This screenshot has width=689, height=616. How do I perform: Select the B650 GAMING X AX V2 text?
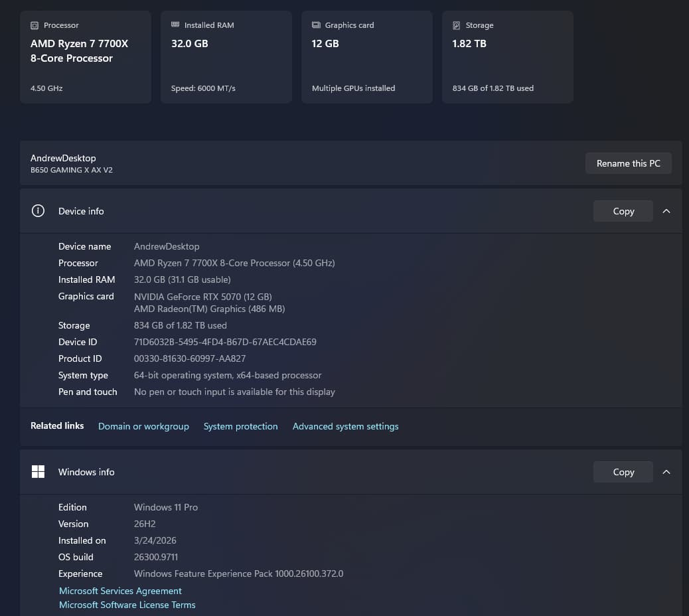pos(72,170)
